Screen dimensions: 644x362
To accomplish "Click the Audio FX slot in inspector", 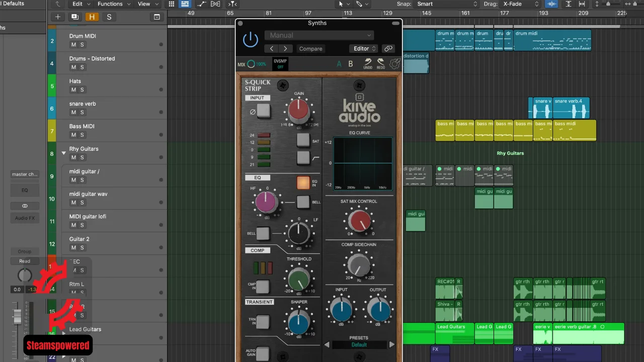I will pyautogui.click(x=25, y=218).
